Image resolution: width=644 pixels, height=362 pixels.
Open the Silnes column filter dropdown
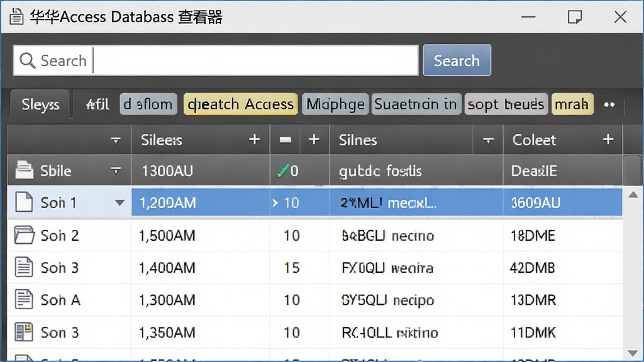click(488, 141)
